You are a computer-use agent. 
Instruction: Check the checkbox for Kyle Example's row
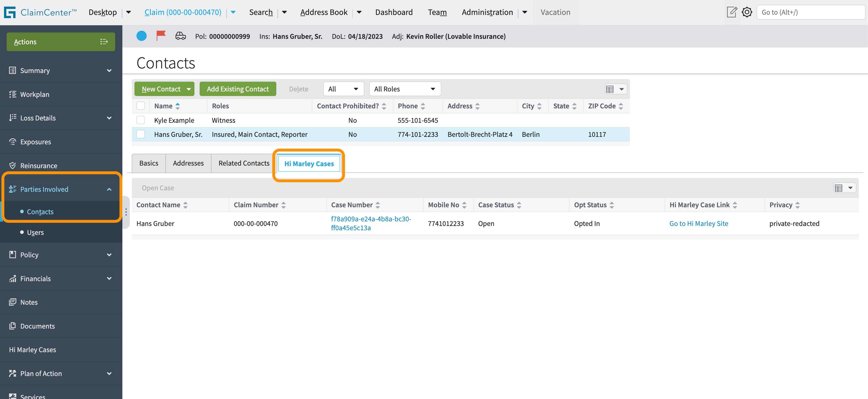point(141,120)
